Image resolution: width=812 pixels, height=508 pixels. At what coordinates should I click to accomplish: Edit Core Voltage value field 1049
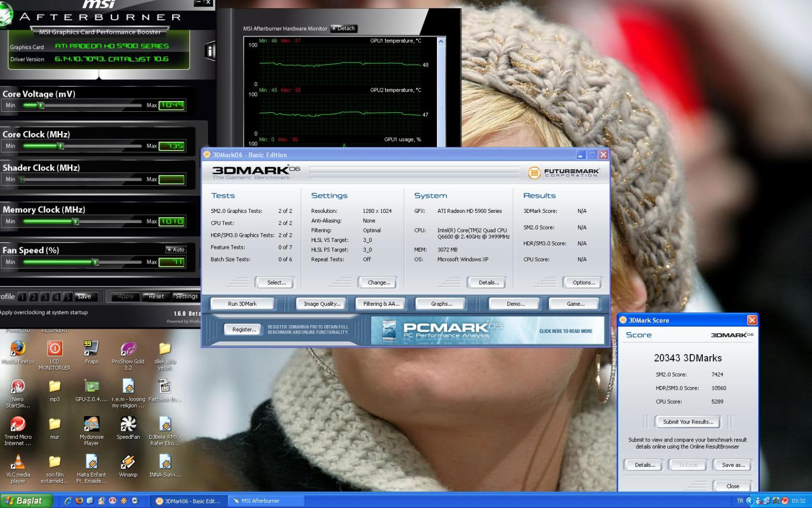(x=172, y=105)
